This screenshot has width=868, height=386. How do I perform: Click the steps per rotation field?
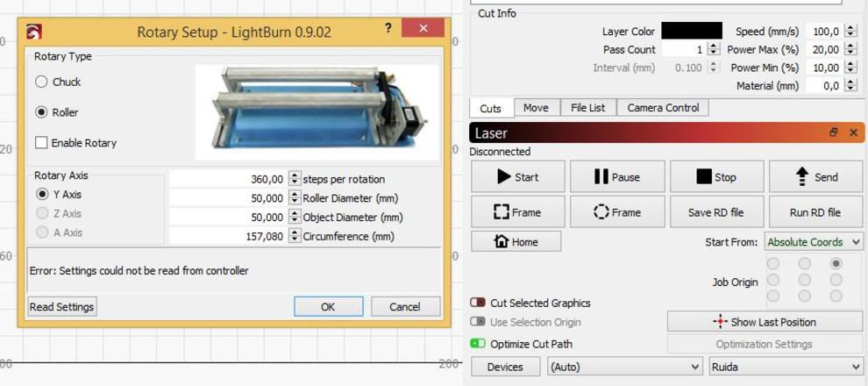(x=229, y=180)
